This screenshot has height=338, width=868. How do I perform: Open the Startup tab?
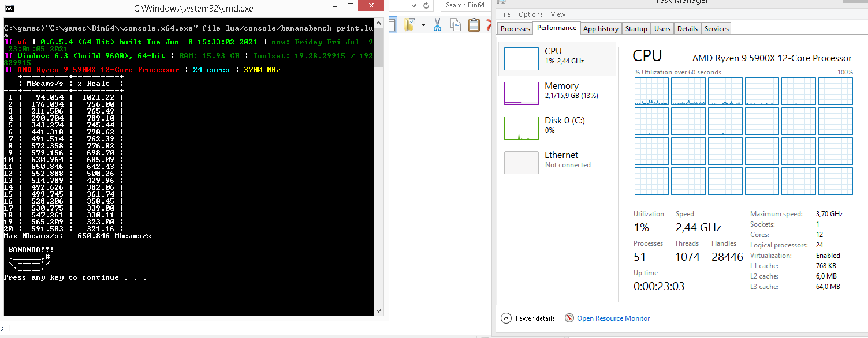(x=636, y=29)
